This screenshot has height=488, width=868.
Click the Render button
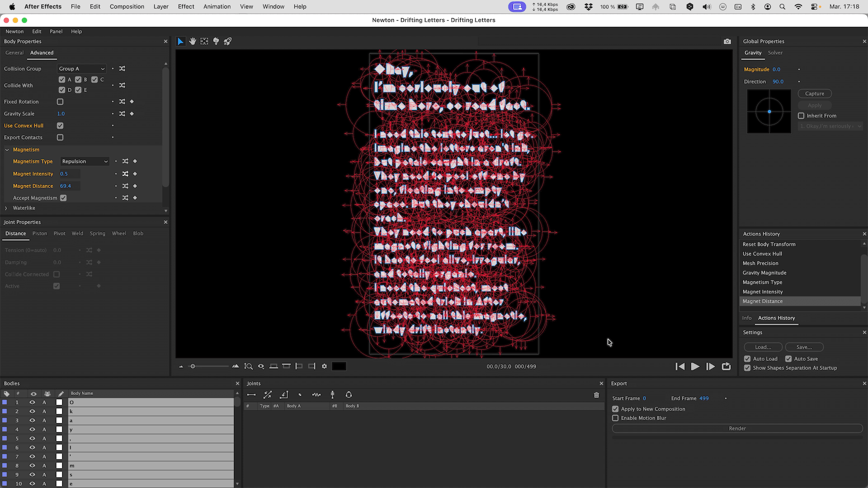737,428
